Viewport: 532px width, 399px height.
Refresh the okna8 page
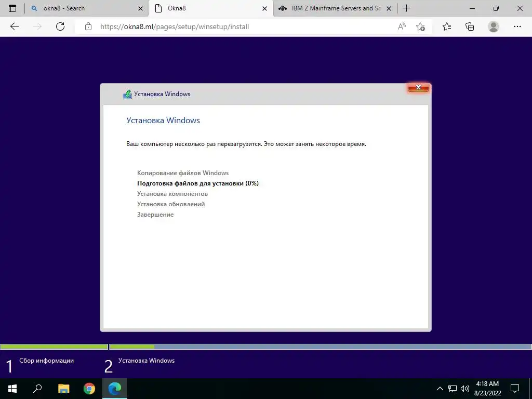pyautogui.click(x=60, y=26)
